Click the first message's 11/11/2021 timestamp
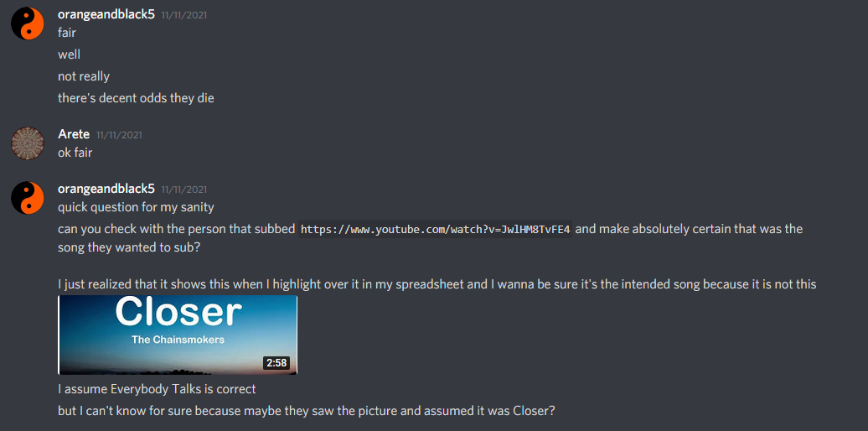Viewport: 868px width, 431px height. click(184, 15)
